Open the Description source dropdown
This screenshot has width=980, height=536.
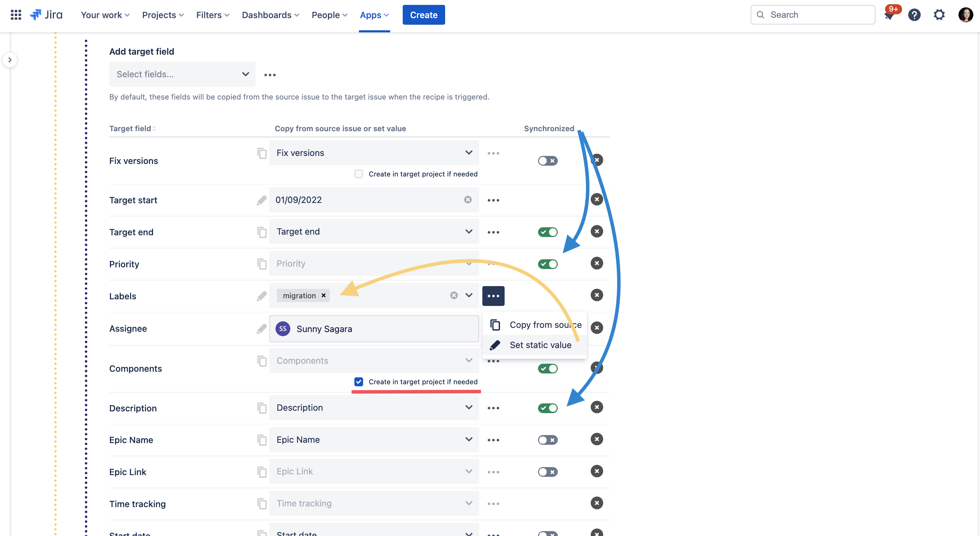[374, 408]
